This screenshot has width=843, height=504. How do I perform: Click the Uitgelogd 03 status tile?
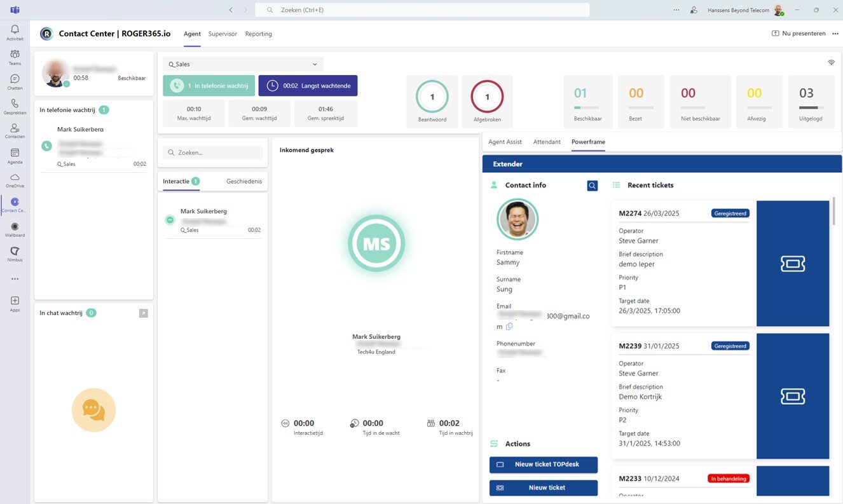[x=811, y=102]
